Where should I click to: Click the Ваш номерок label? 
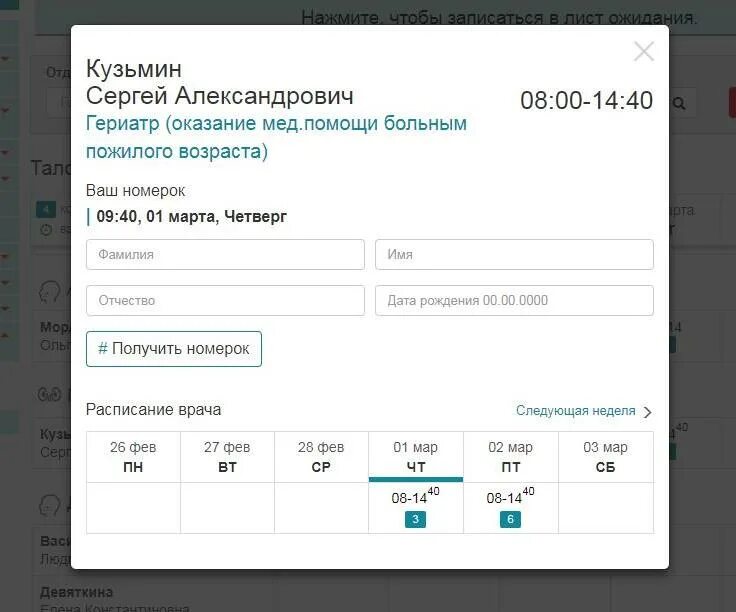pyautogui.click(x=135, y=191)
